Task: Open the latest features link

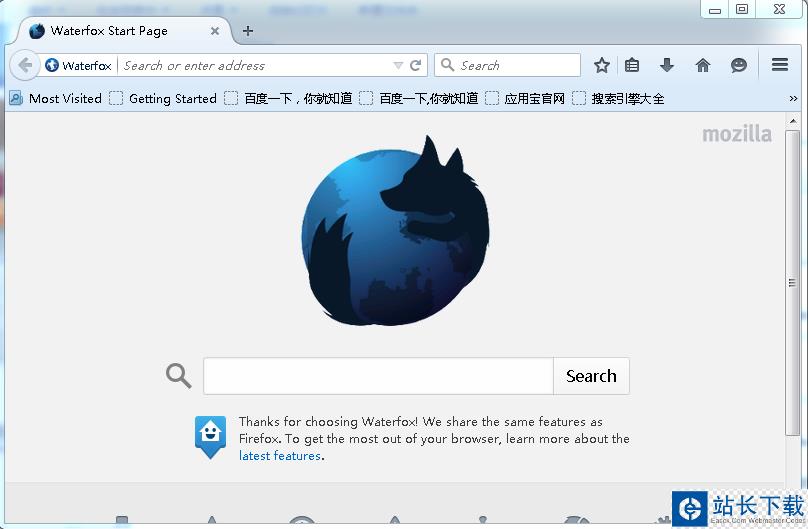Action: (x=280, y=456)
